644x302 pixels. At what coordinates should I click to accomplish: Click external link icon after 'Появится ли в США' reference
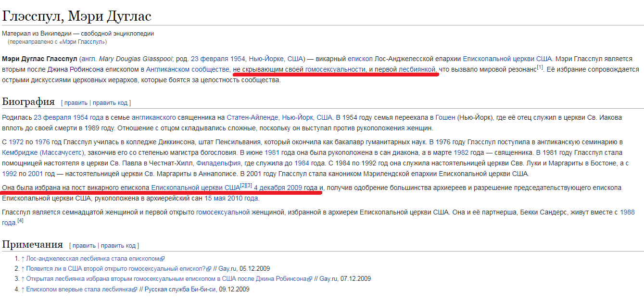[208, 269]
